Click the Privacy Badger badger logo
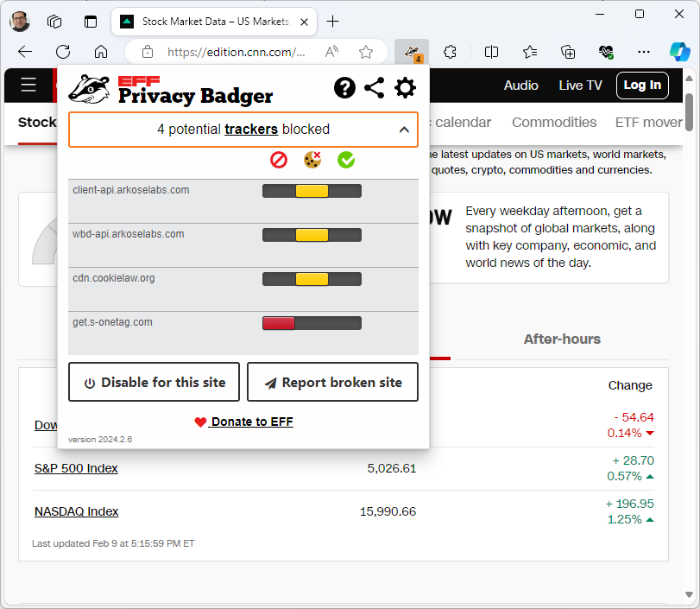700x609 pixels. (89, 88)
